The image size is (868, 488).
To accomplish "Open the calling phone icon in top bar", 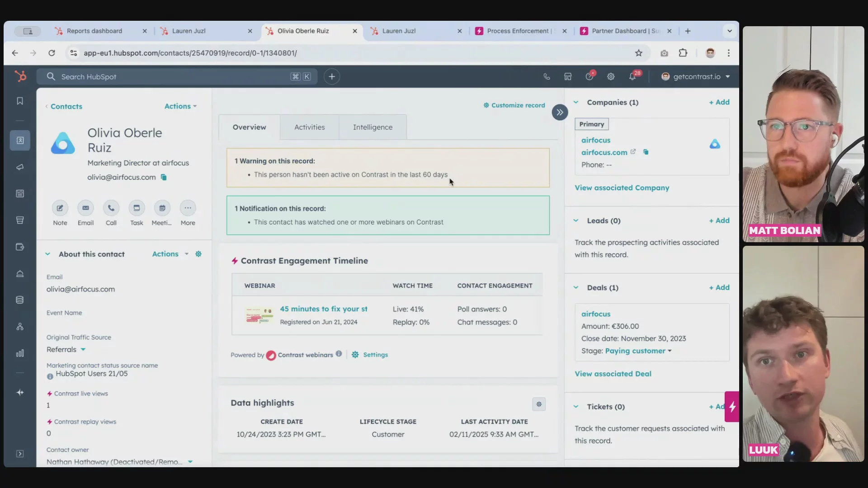I will coord(547,77).
